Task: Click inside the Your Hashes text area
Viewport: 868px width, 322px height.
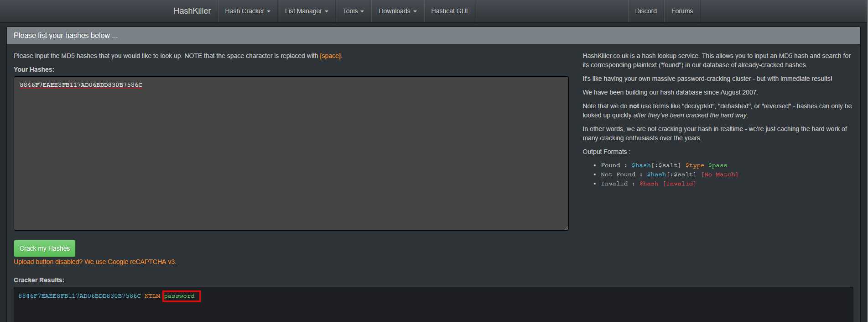Action: pos(291,153)
